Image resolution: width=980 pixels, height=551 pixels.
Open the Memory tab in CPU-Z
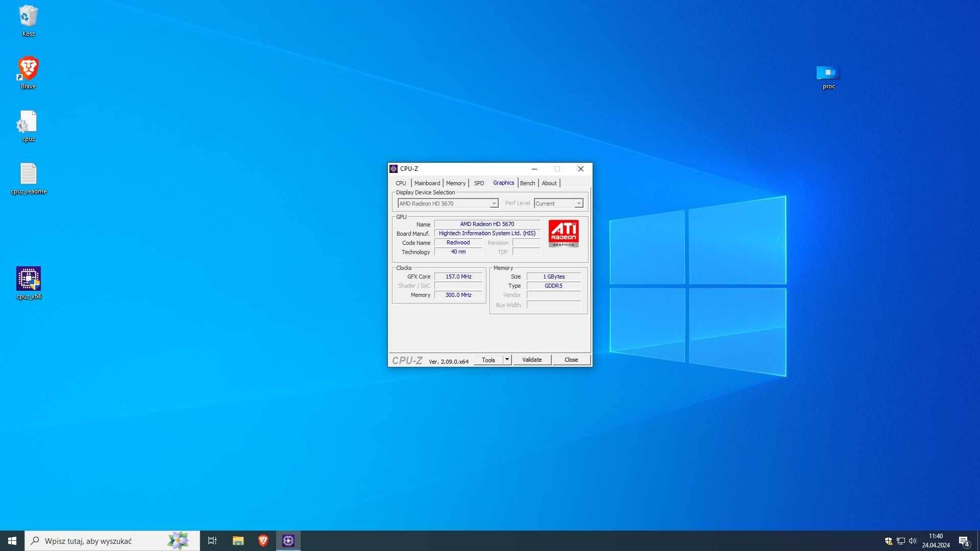(x=456, y=183)
